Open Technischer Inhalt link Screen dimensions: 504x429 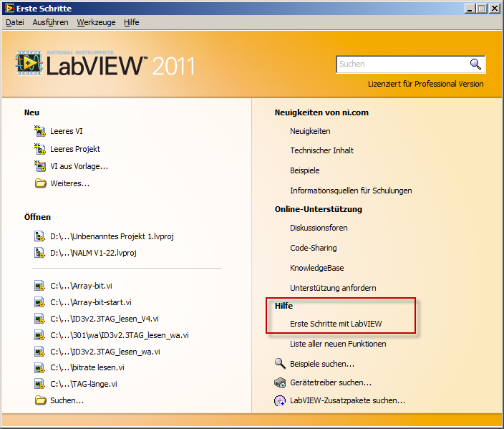(321, 150)
